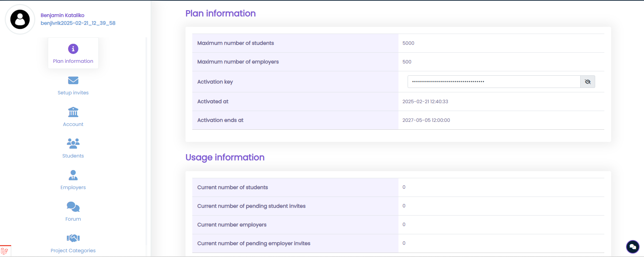Screen dimensions: 644x257
Task: Click the 0 value for pending employer invites
Action: click(x=404, y=243)
